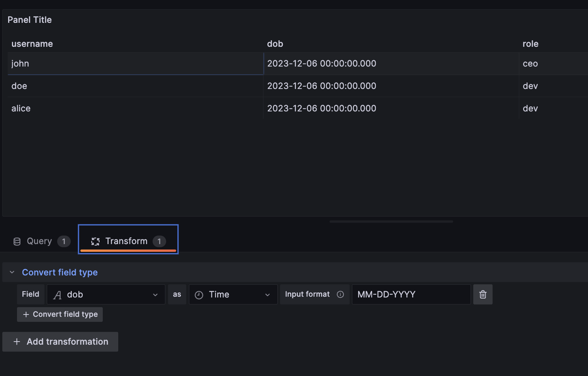This screenshot has height=376, width=588.
Task: Click the plus icon on Convert field type
Action: point(25,314)
